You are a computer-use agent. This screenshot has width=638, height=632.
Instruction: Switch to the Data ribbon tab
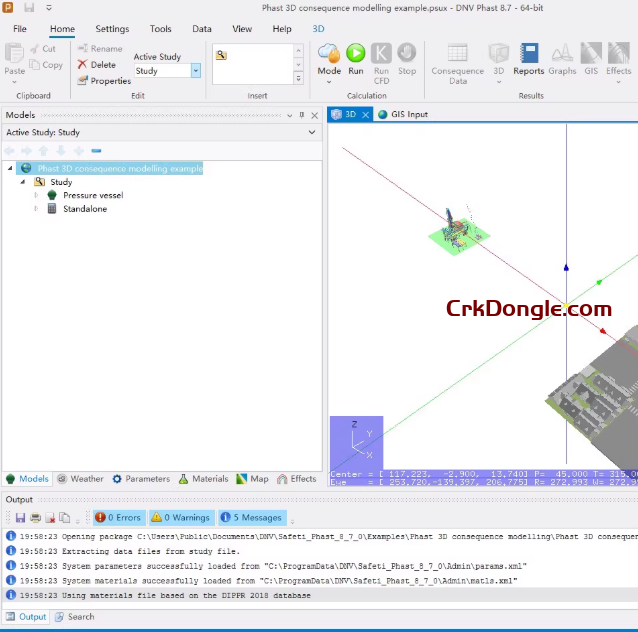pyautogui.click(x=202, y=29)
